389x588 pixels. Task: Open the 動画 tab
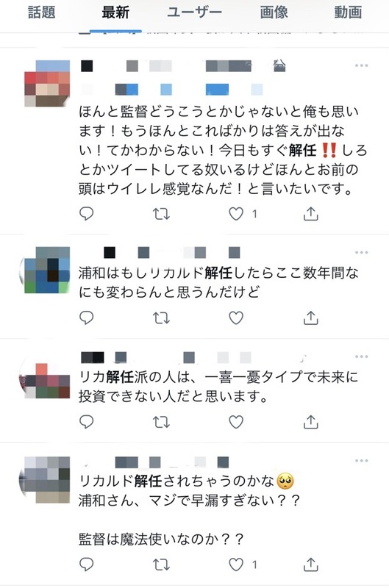point(348,12)
